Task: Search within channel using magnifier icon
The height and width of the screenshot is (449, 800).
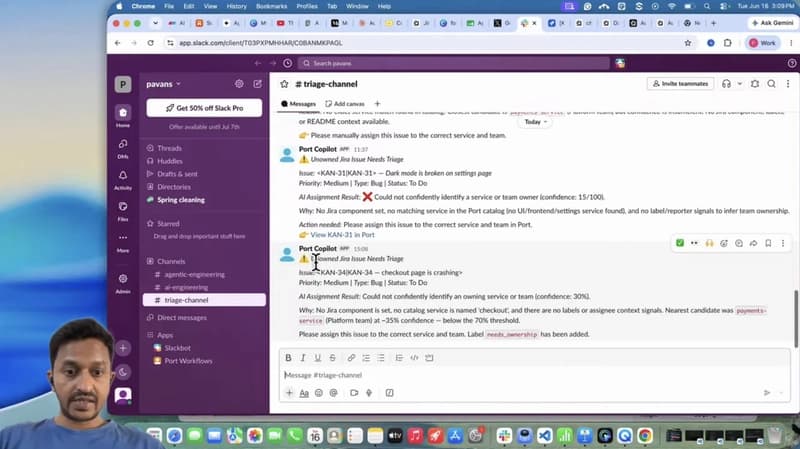Action: tap(771, 84)
